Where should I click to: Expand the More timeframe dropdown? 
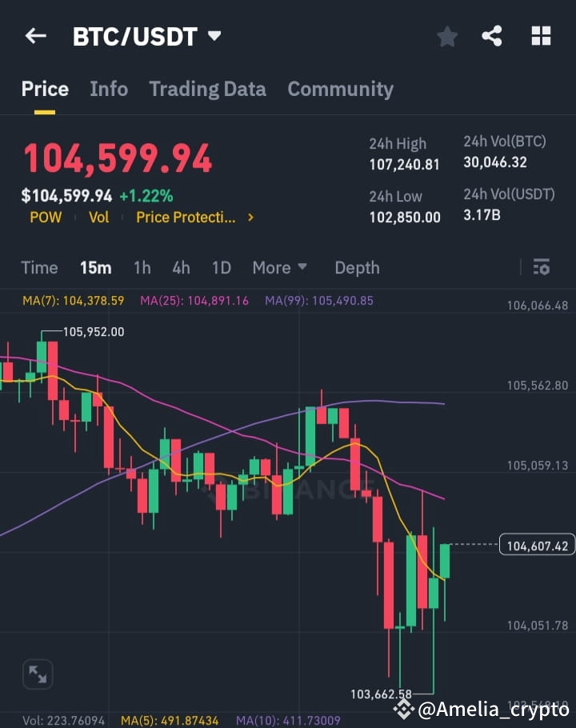tap(278, 267)
